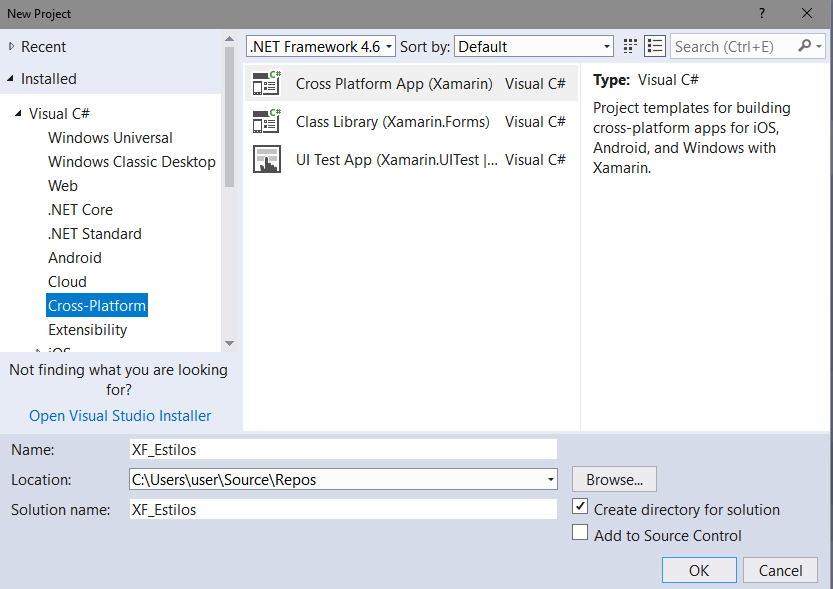
Task: Open the .NET Framework 4.6 dropdown
Action: tap(321, 46)
